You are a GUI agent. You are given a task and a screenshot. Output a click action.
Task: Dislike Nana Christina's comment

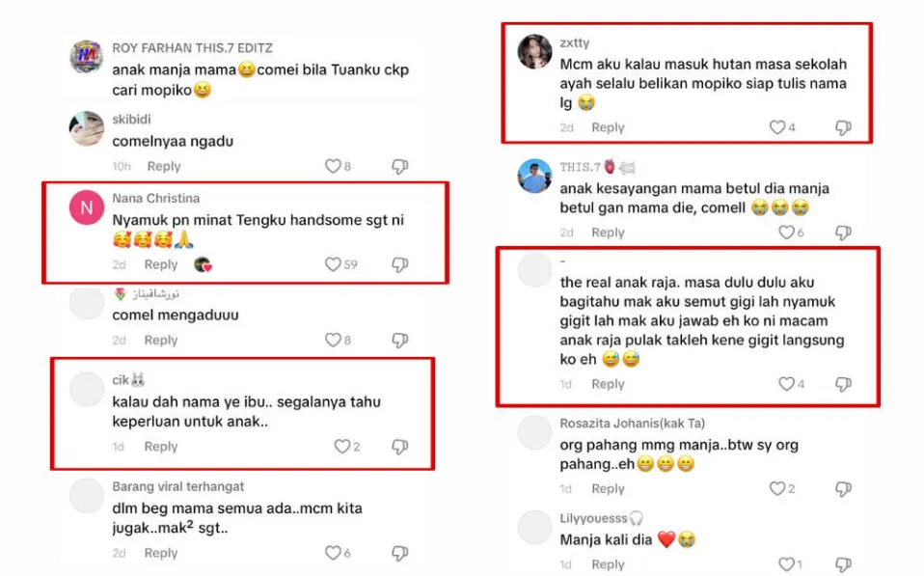click(400, 265)
